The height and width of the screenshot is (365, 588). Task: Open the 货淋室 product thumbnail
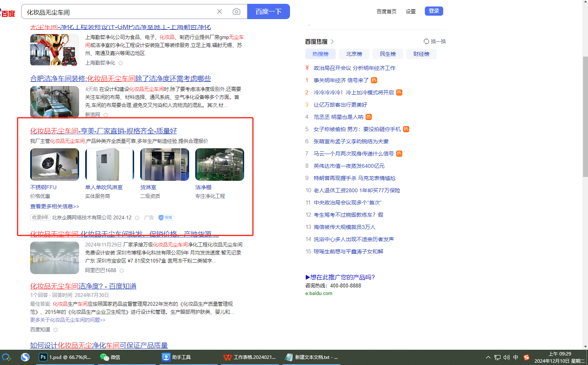165,164
